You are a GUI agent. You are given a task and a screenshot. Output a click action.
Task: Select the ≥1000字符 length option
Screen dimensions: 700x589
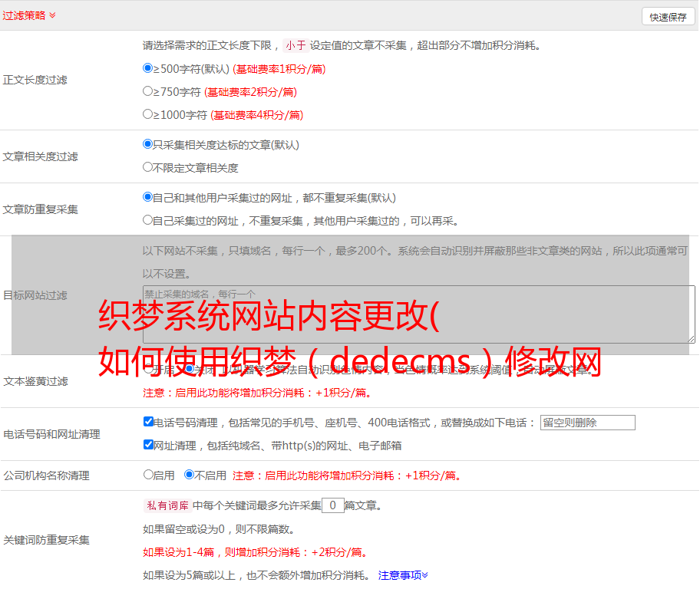(147, 114)
